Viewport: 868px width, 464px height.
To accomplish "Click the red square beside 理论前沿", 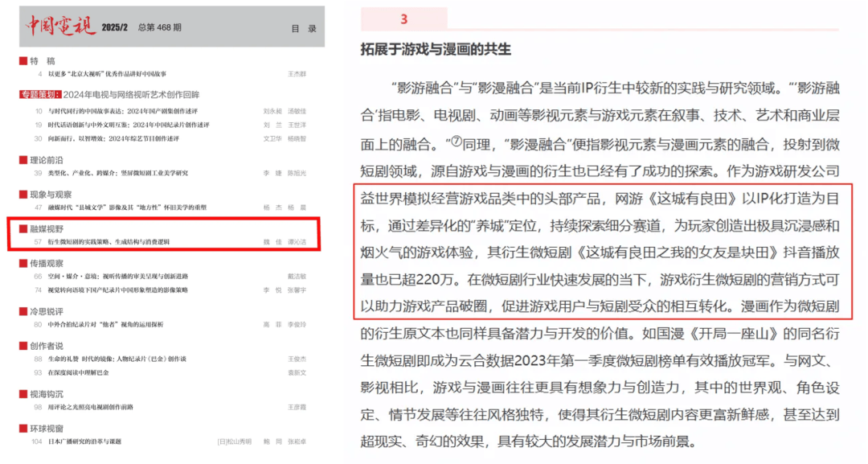I will click(23, 160).
